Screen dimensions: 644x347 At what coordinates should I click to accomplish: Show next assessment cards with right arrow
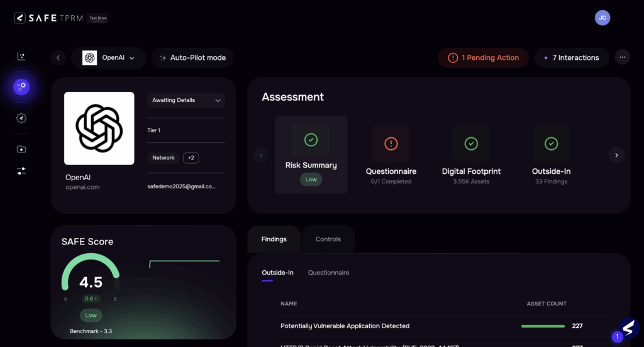click(616, 155)
